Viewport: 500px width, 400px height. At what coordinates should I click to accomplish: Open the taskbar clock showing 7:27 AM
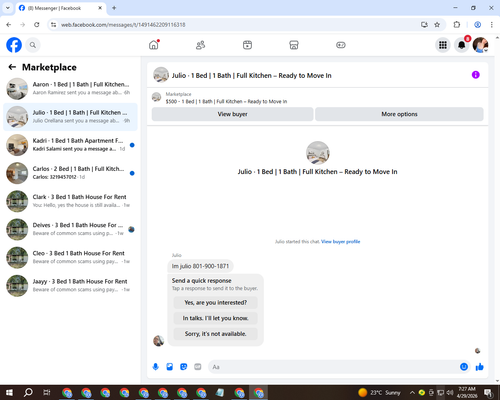coord(467,393)
